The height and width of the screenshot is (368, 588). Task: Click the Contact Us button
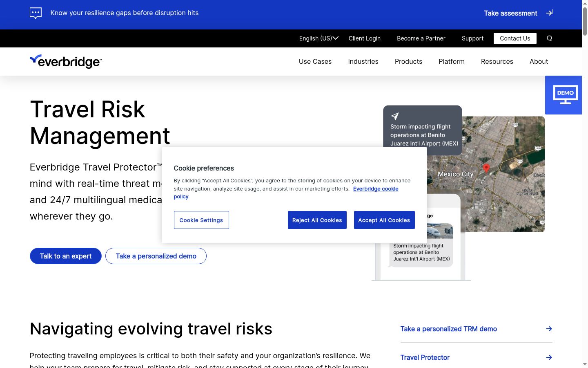[515, 38]
